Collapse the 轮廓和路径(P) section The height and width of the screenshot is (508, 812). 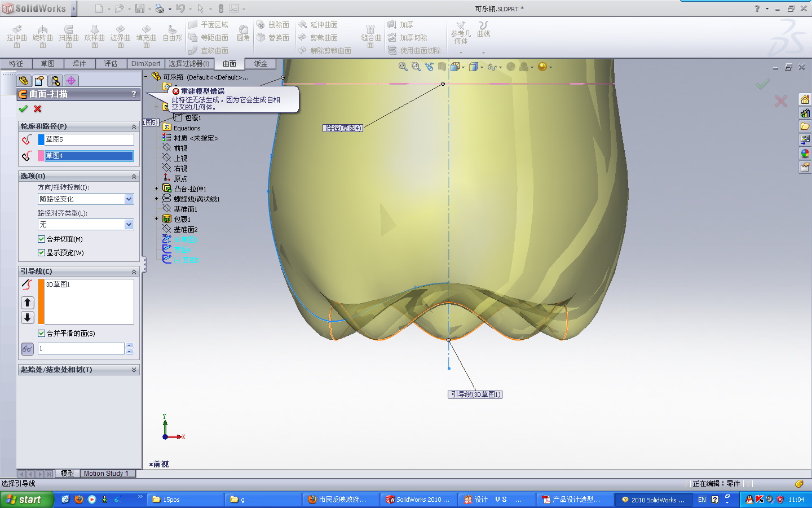tap(134, 126)
